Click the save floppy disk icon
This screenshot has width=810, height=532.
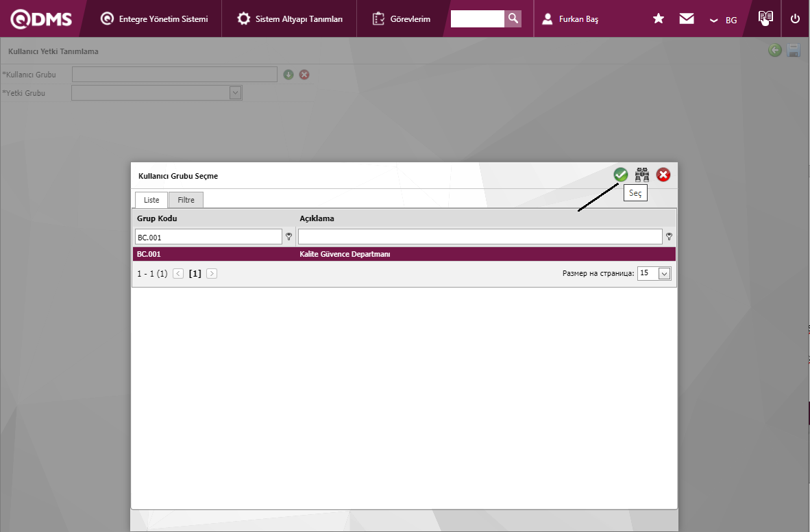pos(794,50)
